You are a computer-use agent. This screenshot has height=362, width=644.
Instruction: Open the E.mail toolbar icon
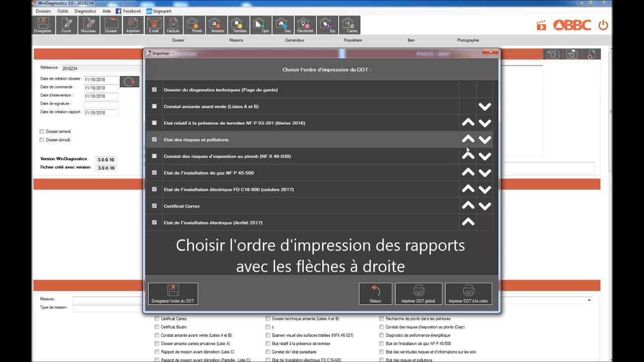[x=154, y=25]
